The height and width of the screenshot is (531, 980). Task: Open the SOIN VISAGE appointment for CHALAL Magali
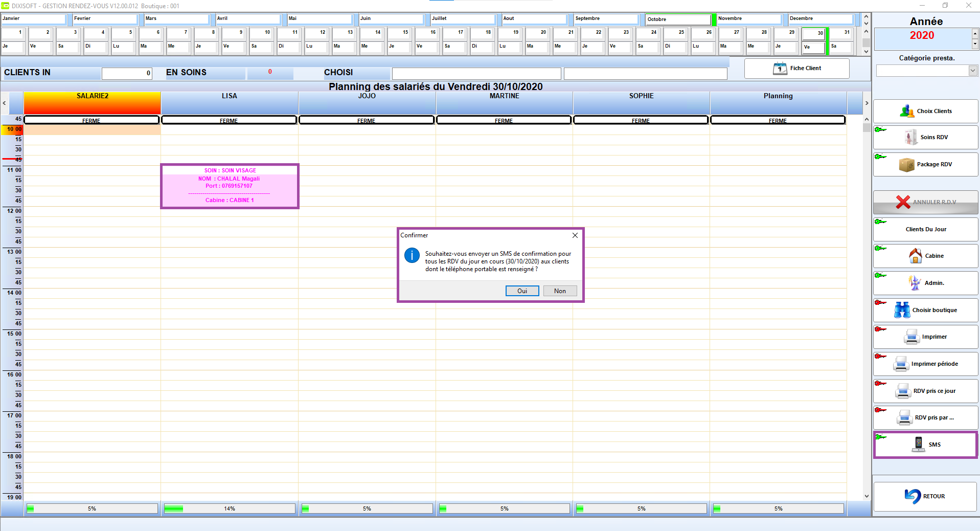click(x=230, y=186)
